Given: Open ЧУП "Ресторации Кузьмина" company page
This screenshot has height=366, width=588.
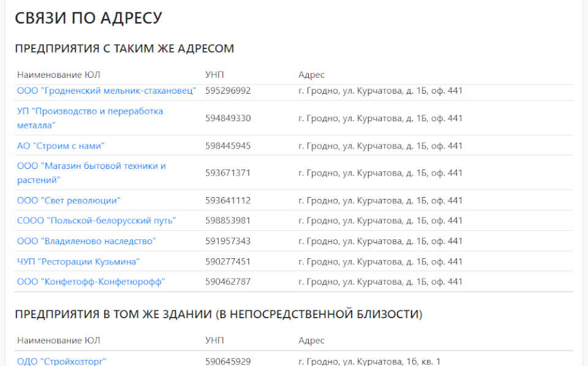Looking at the screenshot, I should (x=79, y=261).
